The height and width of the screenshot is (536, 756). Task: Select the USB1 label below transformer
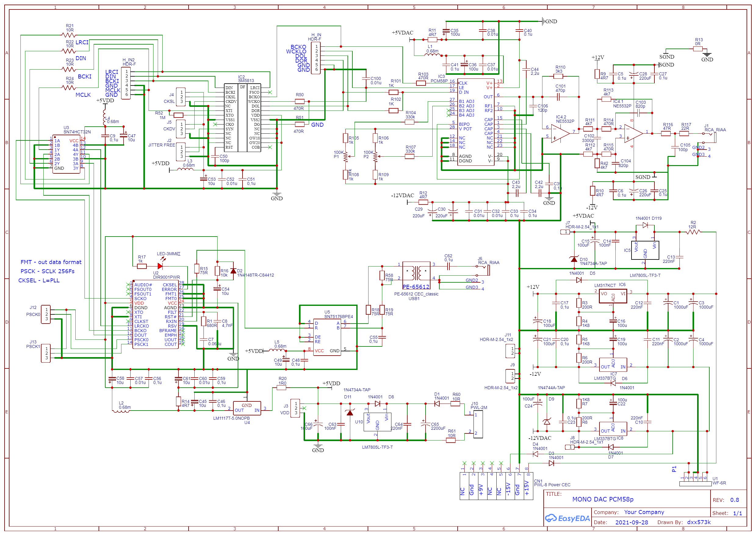[x=414, y=299]
